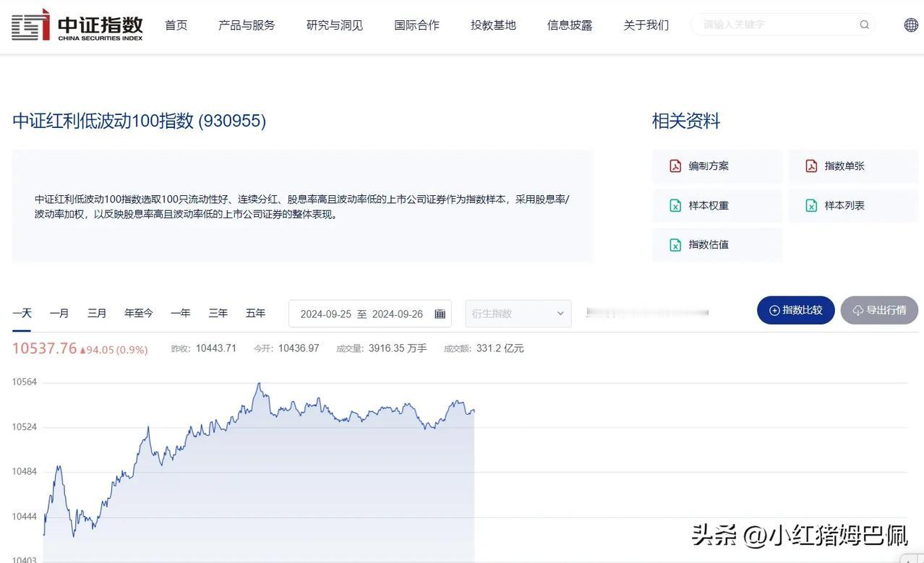Click the 10564 axis label
The width and height of the screenshot is (924, 563).
point(24,382)
